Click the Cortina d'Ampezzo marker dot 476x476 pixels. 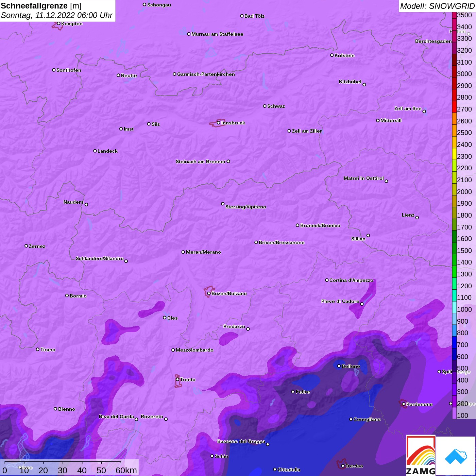coord(327,280)
